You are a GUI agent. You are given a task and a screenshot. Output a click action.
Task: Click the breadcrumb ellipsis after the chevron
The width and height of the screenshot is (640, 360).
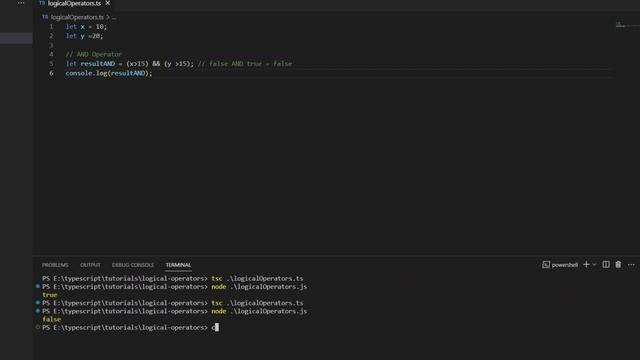tap(114, 18)
